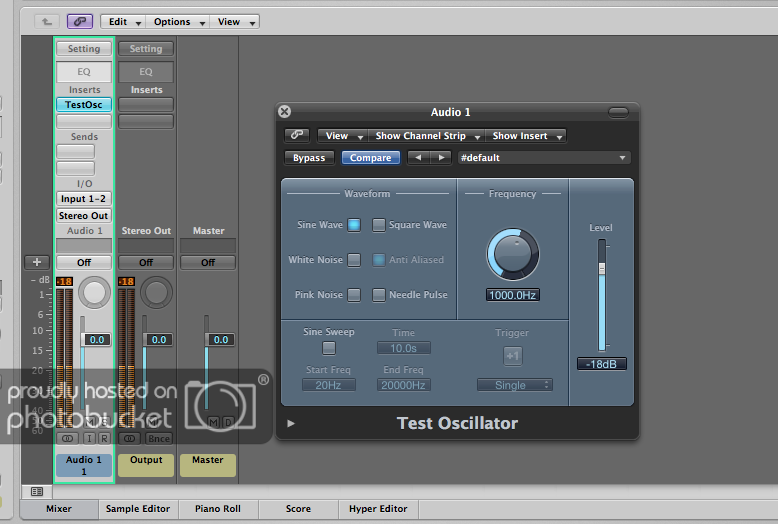Click the Bypass button
Viewport: 778px width, 524px height.
(309, 158)
